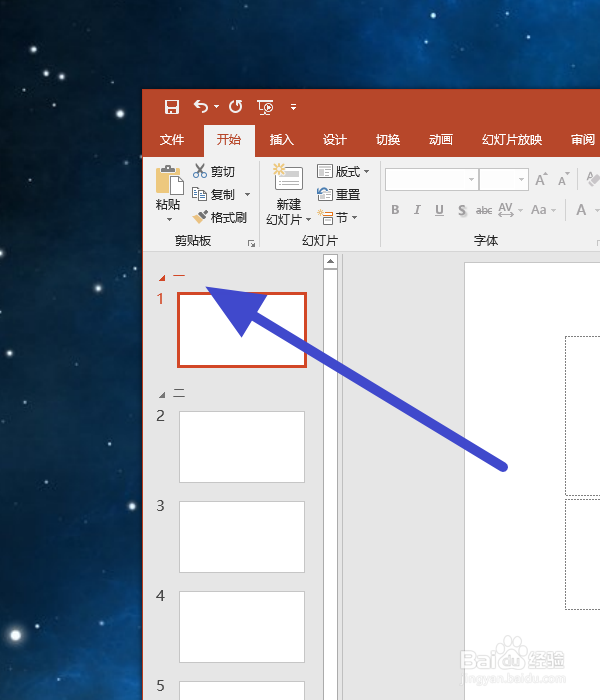Click the 重置 slide button
Screen dimensions: 600x700
point(338,195)
